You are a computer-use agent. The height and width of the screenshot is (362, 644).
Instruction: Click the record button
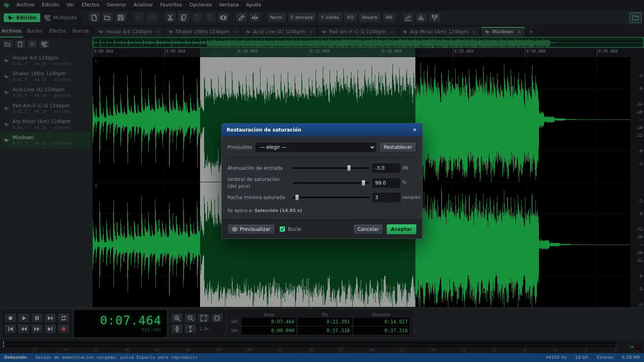coord(63,329)
